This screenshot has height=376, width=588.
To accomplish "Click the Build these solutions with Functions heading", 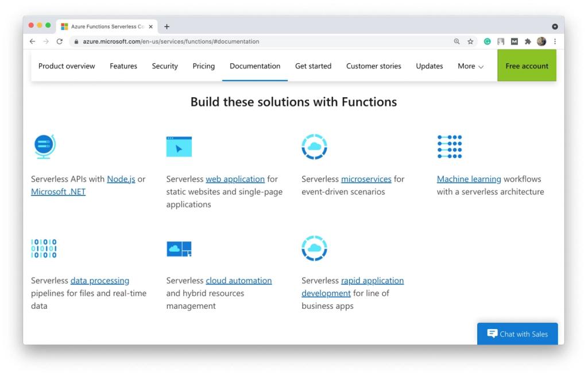I will [x=293, y=102].
